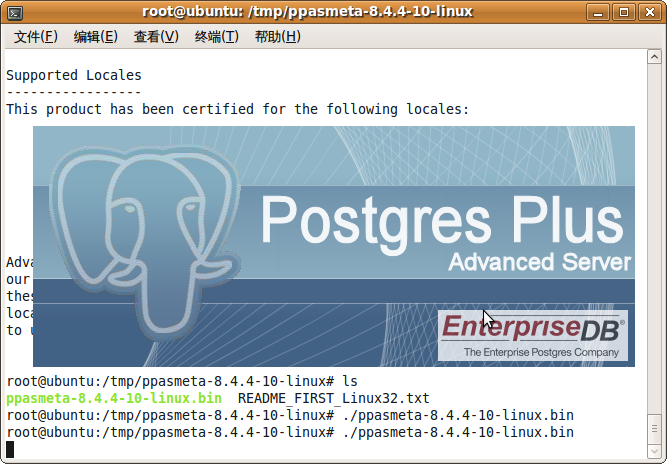The image size is (667, 464).
Task: Click the elephant logo on splash
Action: pos(145,242)
